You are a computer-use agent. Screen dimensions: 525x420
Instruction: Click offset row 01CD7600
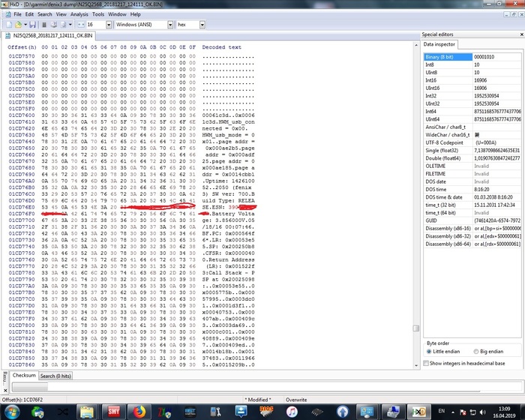[22, 115]
